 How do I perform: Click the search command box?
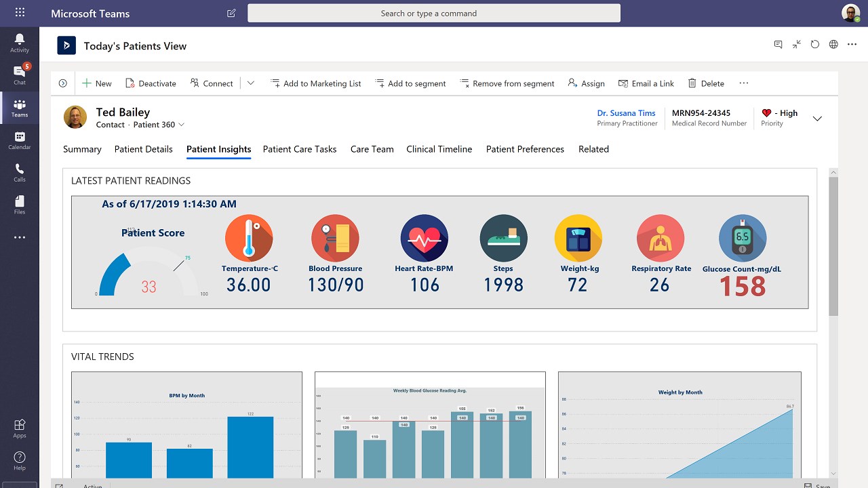click(x=434, y=13)
